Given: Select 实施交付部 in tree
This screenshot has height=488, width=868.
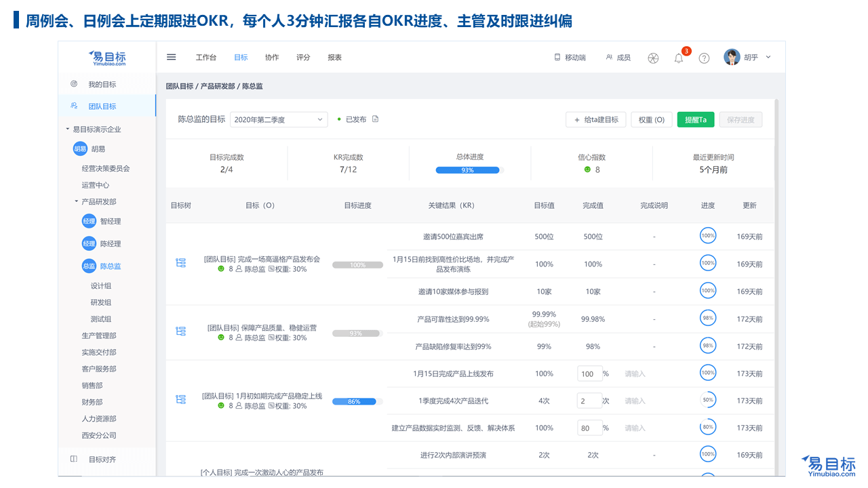Looking at the screenshot, I should tap(99, 352).
